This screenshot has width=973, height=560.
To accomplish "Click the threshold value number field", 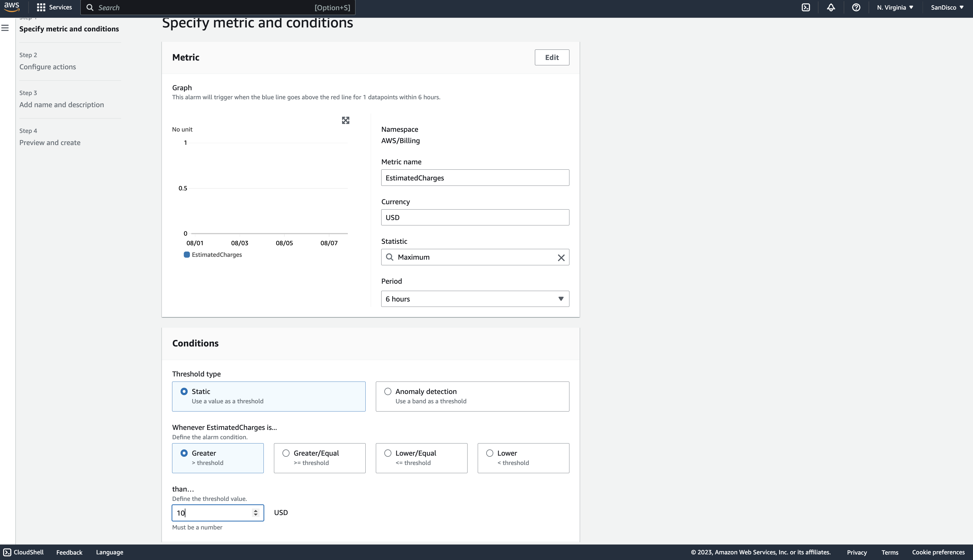I will [212, 513].
